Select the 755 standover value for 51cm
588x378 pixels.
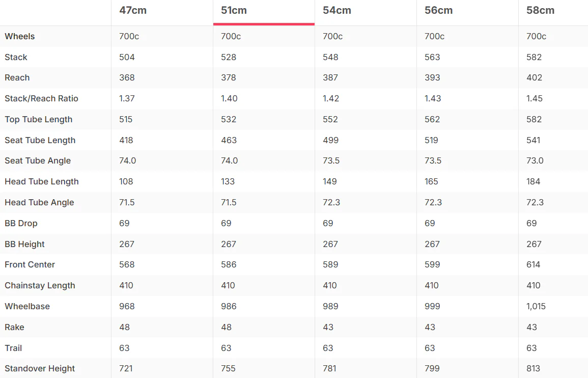tap(228, 369)
